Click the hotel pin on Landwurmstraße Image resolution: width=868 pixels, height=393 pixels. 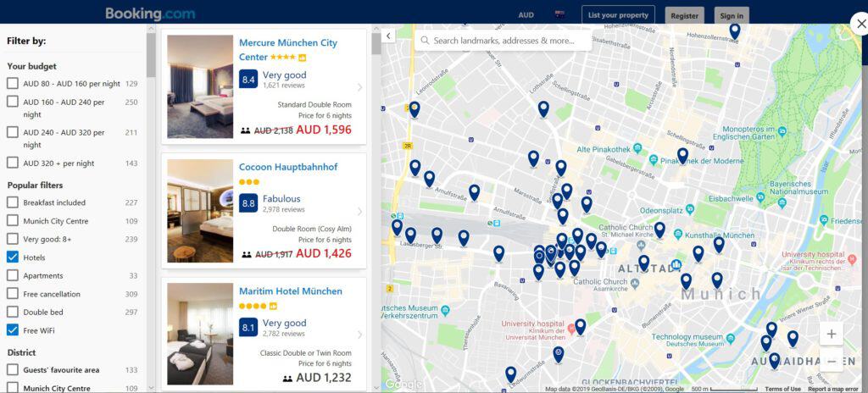(510, 374)
